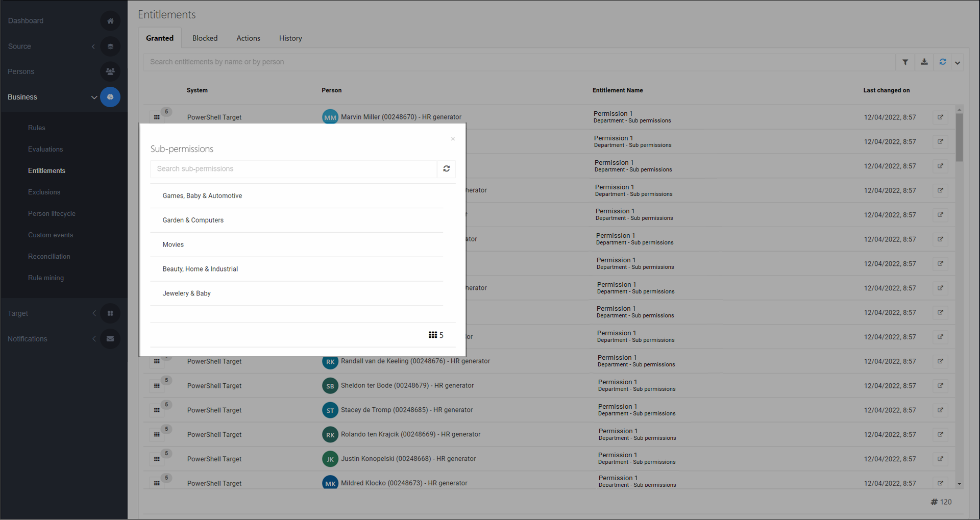This screenshot has height=520, width=980.
Task: Refresh the sub-permissions list in the dialog
Action: 446,168
